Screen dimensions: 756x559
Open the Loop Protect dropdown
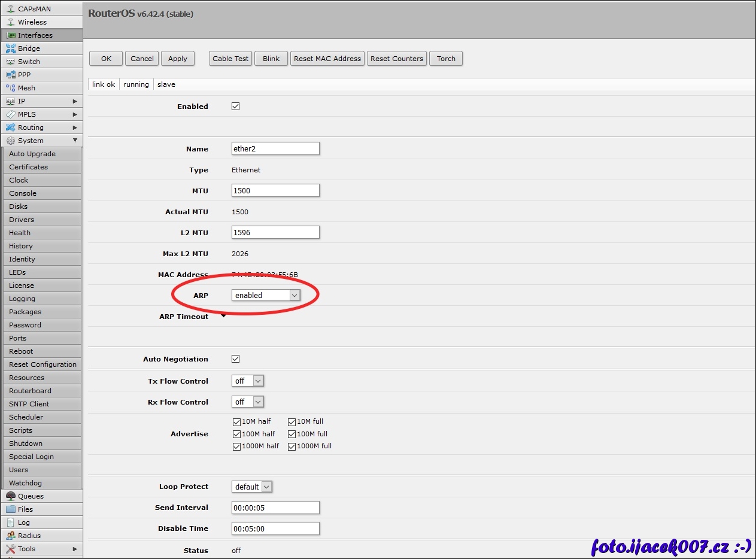(266, 487)
